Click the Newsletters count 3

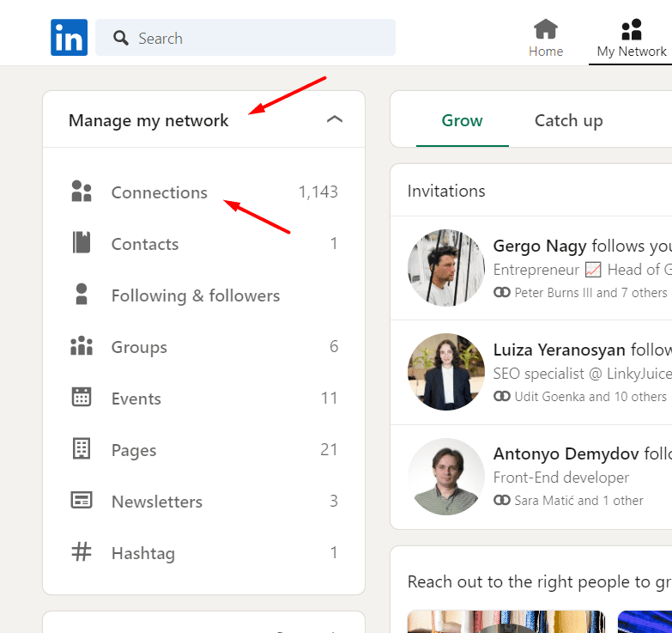[334, 501]
